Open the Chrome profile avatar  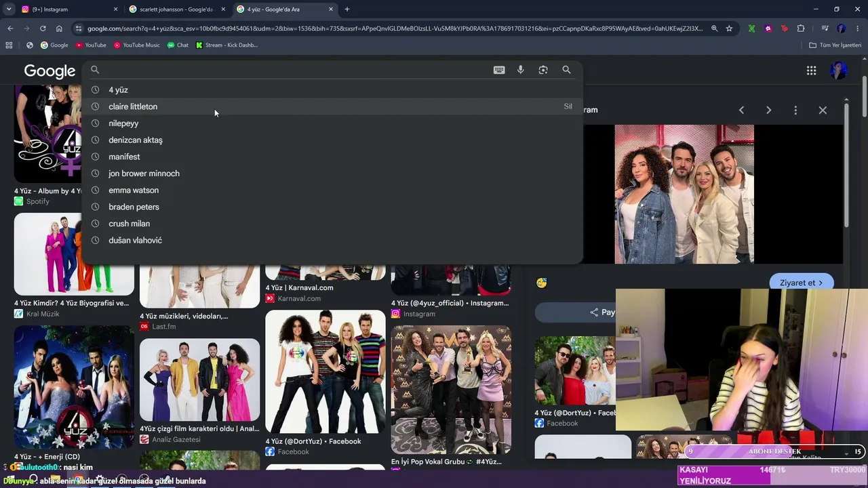tap(842, 28)
